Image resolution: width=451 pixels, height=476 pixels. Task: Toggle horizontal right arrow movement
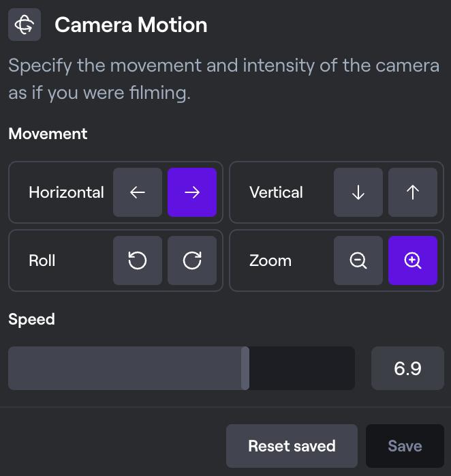[x=192, y=192]
